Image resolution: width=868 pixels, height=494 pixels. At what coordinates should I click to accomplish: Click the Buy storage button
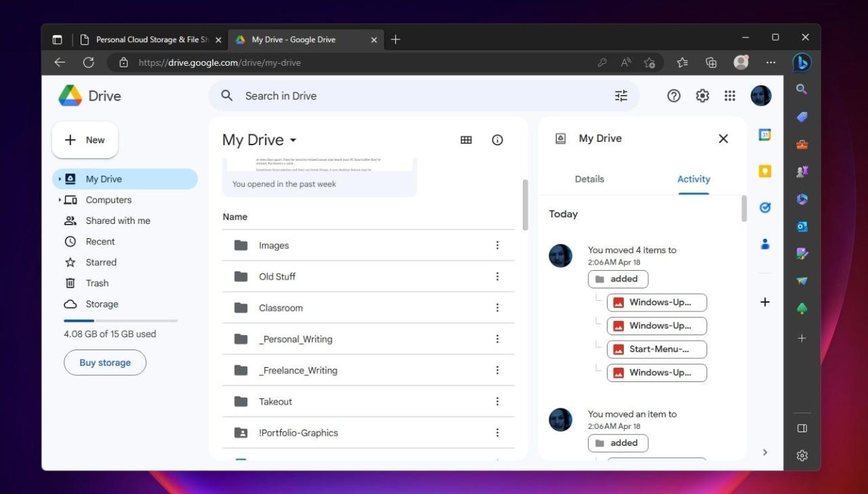[105, 362]
